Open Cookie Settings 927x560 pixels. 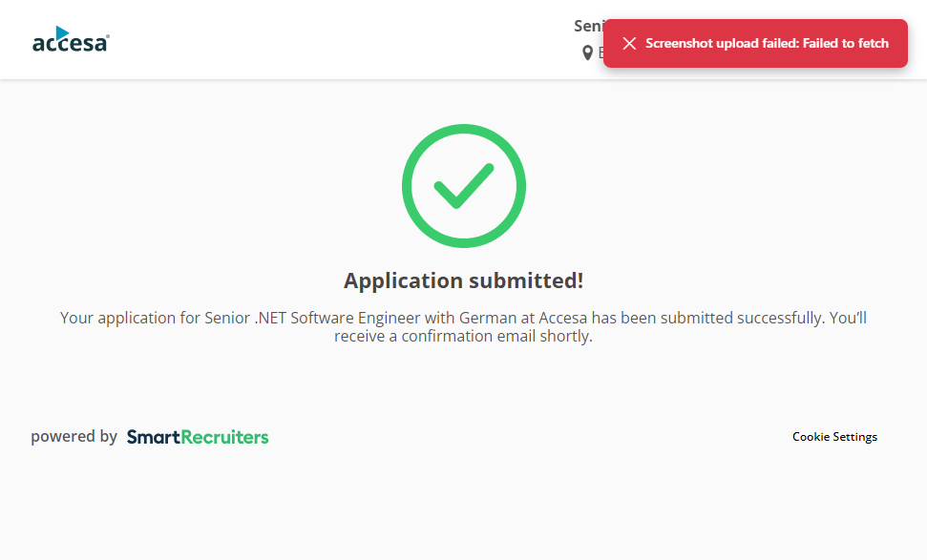click(x=834, y=437)
